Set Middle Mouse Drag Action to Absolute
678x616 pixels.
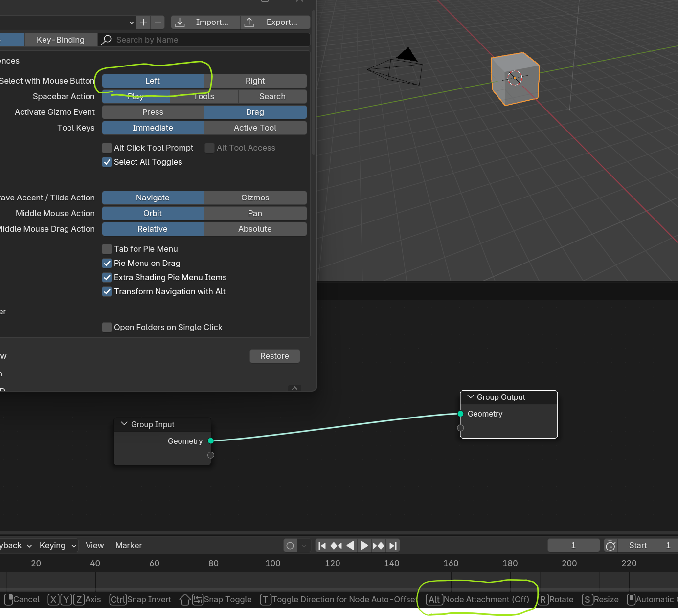(x=255, y=229)
